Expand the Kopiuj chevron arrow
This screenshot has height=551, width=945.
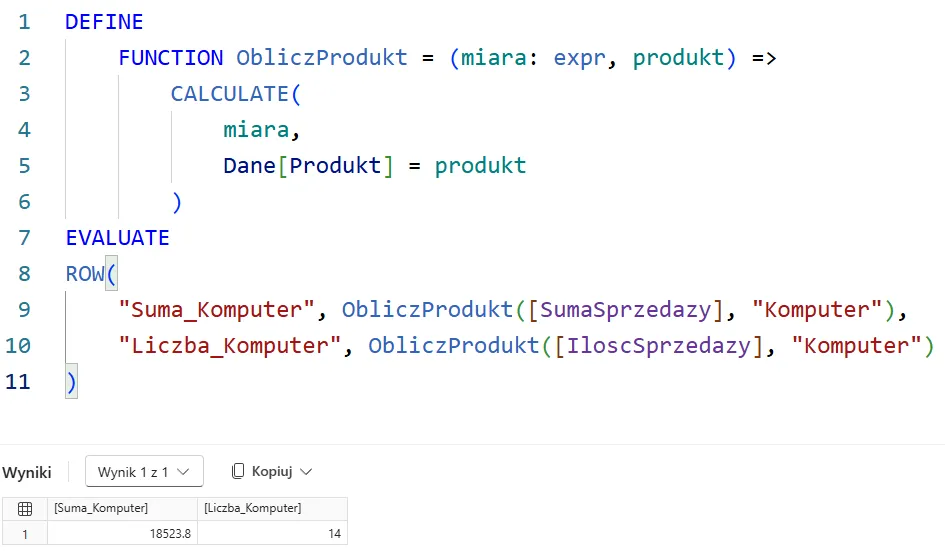click(x=306, y=471)
